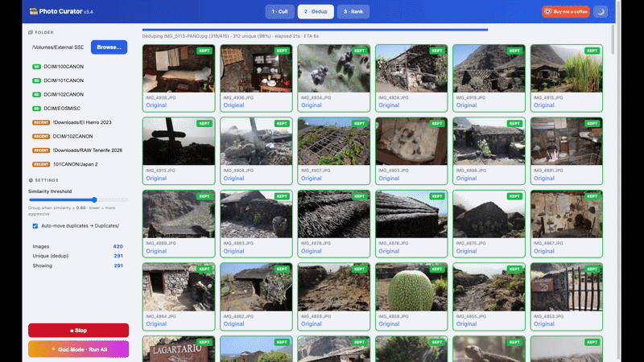Click the dedup progress bar

click(315, 30)
